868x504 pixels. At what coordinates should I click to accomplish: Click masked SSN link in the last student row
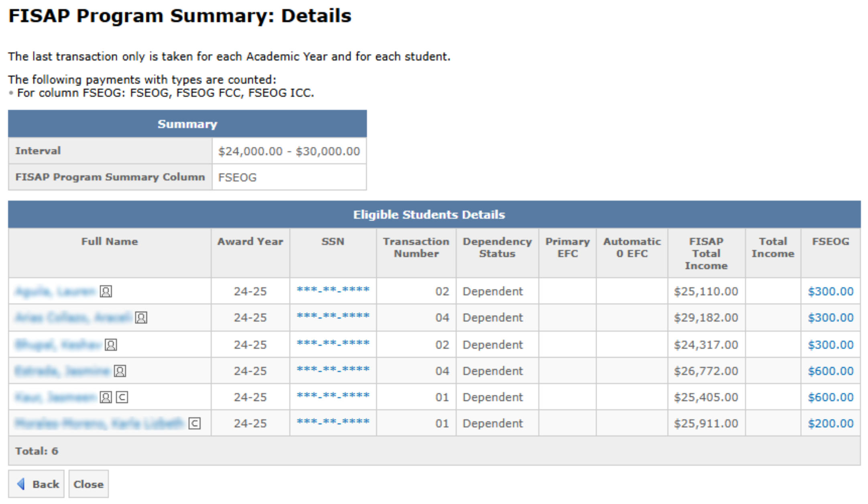[333, 422]
